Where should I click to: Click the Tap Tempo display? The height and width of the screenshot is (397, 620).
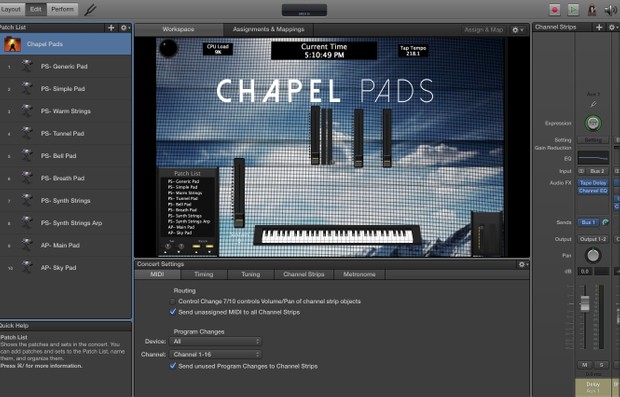tap(413, 51)
